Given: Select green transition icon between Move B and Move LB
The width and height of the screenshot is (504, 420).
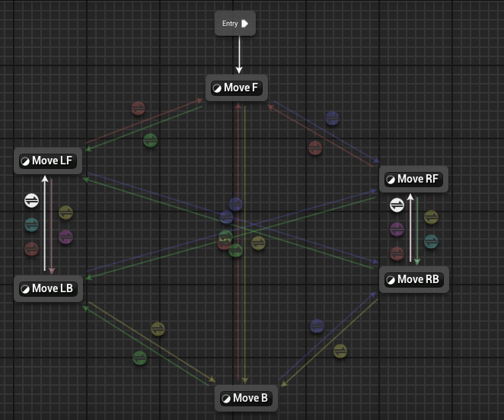Looking at the screenshot, I should tap(139, 358).
